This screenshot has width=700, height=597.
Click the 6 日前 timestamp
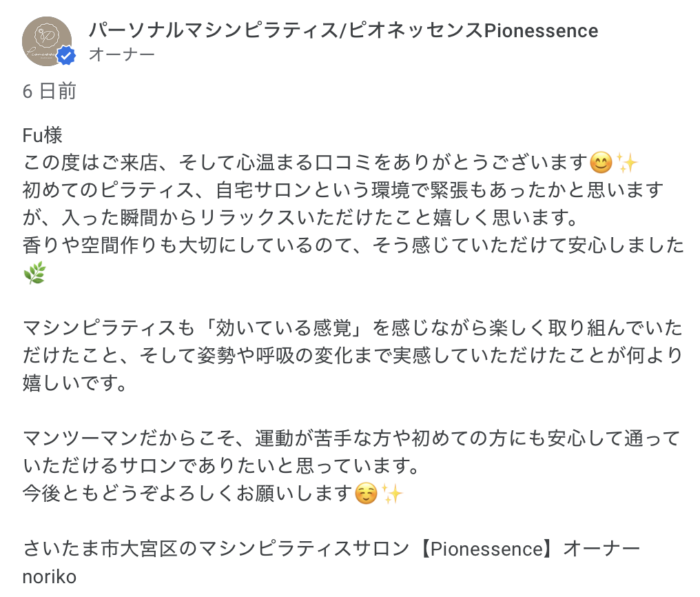50,92
